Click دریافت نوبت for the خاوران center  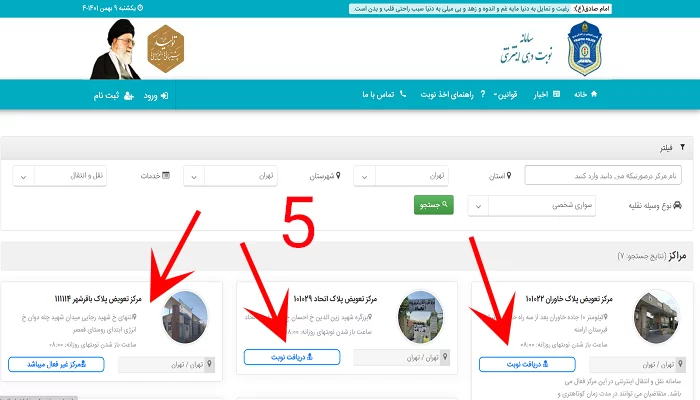tap(527, 364)
